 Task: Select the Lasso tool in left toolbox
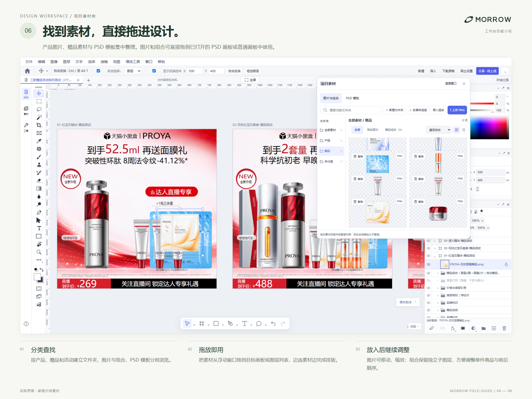click(39, 109)
